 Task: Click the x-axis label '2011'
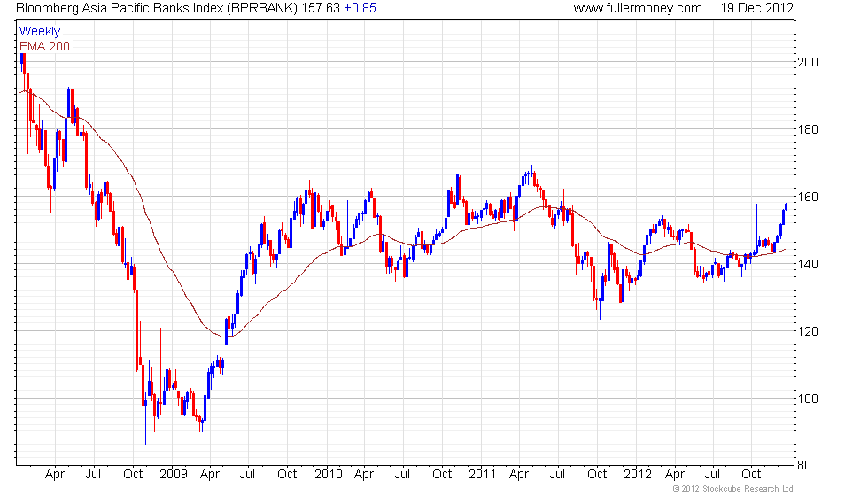coord(482,475)
